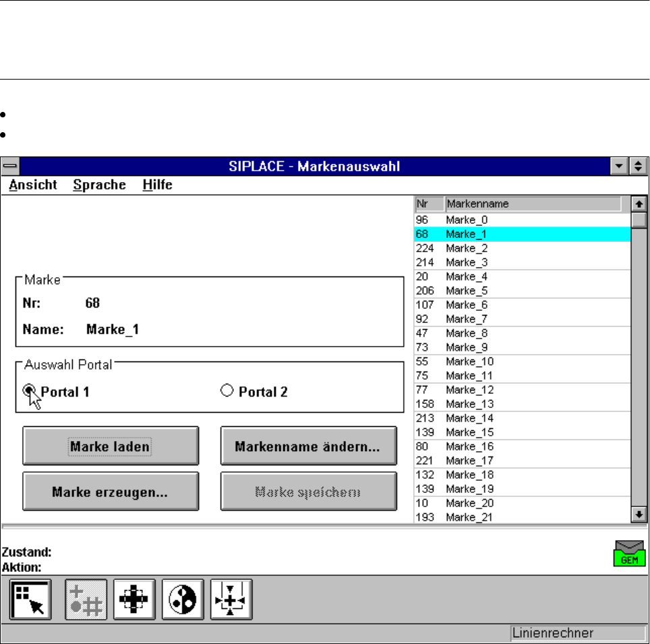Select list row Marke_19
This screenshot has width=650, height=644.
click(x=523, y=489)
